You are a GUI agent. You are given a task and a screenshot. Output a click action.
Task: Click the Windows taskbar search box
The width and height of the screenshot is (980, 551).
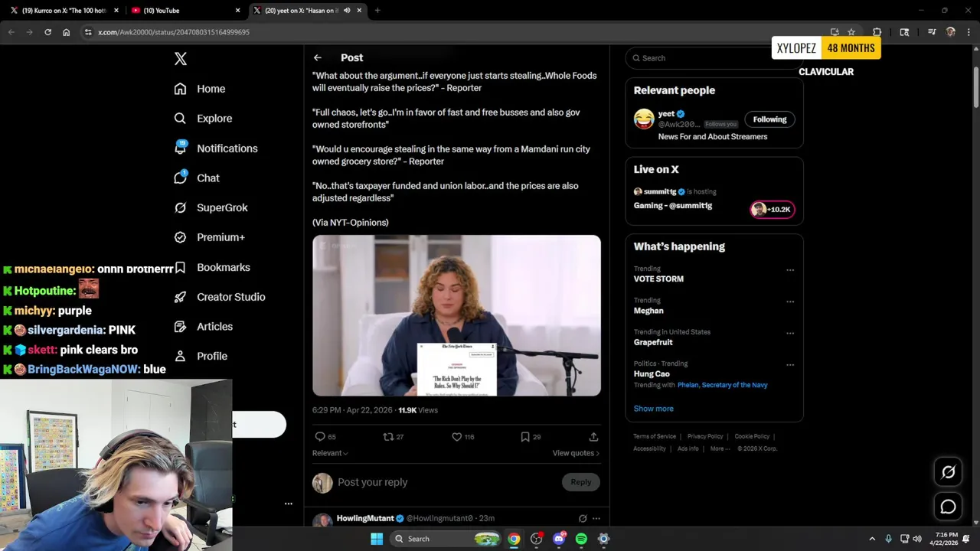pos(446,539)
